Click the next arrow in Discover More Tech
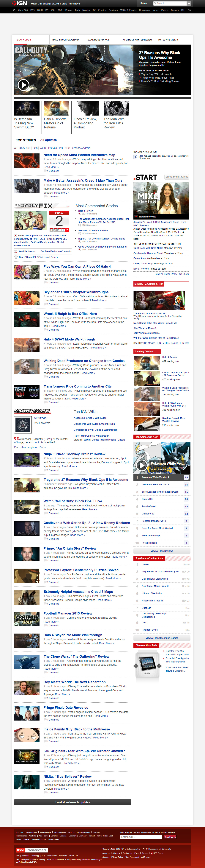This screenshot has width=205, height=868. [x=159, y=666]
